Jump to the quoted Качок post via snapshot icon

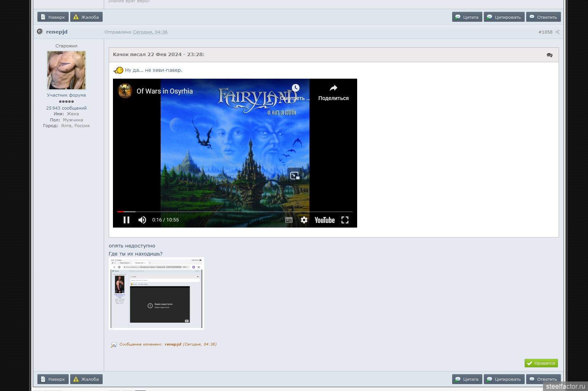pyautogui.click(x=549, y=55)
